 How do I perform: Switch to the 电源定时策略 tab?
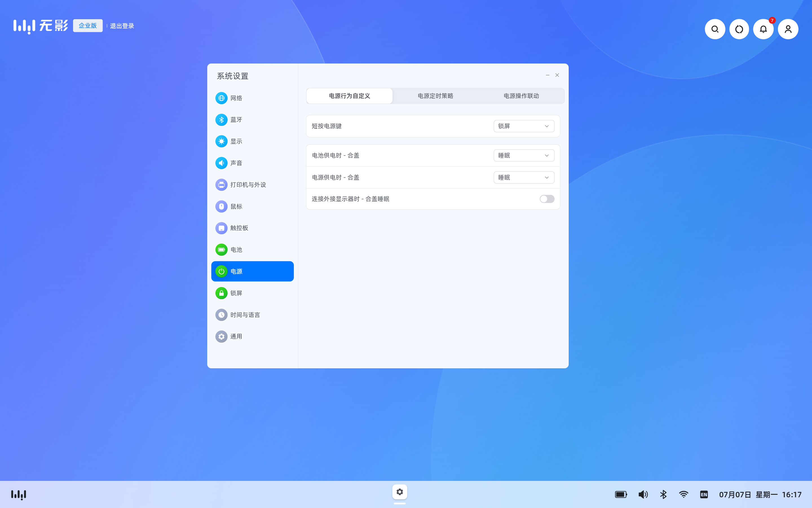tap(435, 96)
